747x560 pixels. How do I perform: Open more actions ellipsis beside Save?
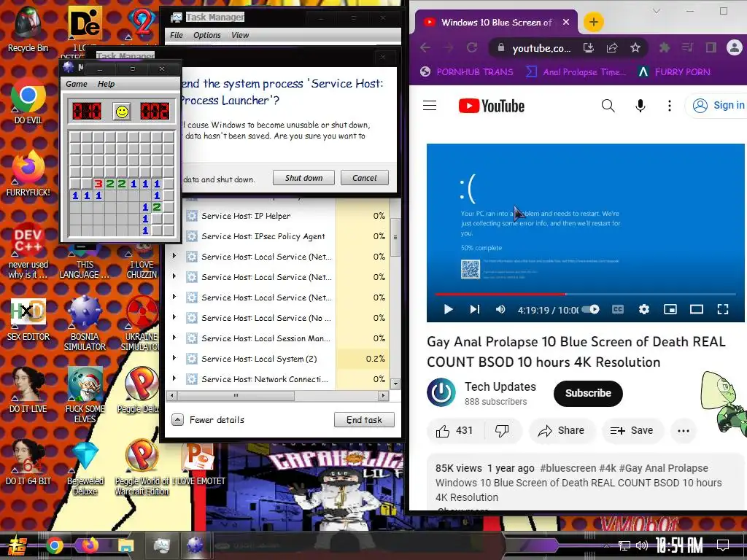[x=683, y=431]
